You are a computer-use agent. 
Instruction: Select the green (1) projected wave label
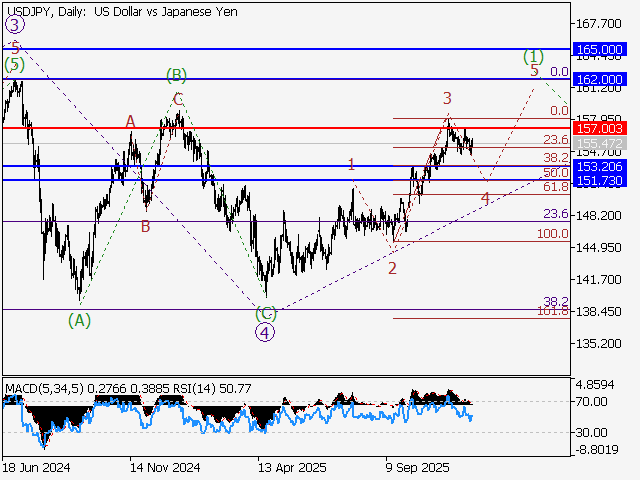pyautogui.click(x=534, y=56)
